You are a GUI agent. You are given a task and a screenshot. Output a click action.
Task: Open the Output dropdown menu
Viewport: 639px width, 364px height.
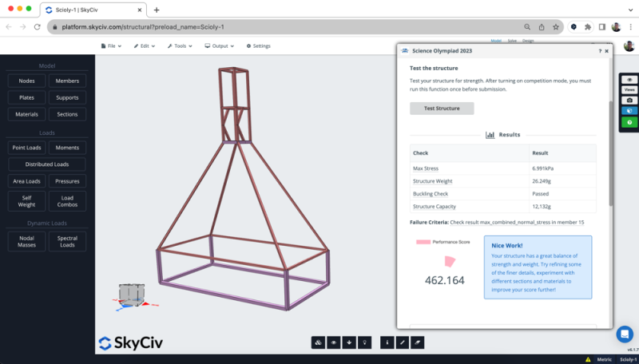click(x=219, y=45)
